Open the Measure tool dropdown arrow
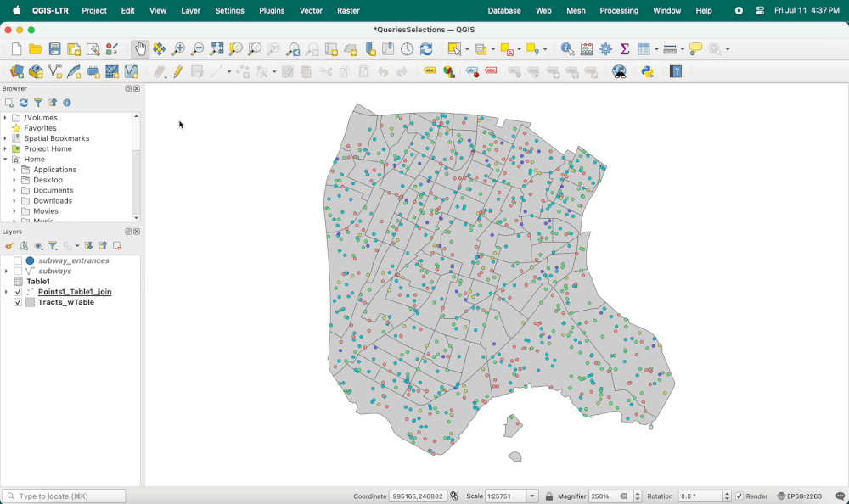The height and width of the screenshot is (504, 849). pyautogui.click(x=683, y=49)
